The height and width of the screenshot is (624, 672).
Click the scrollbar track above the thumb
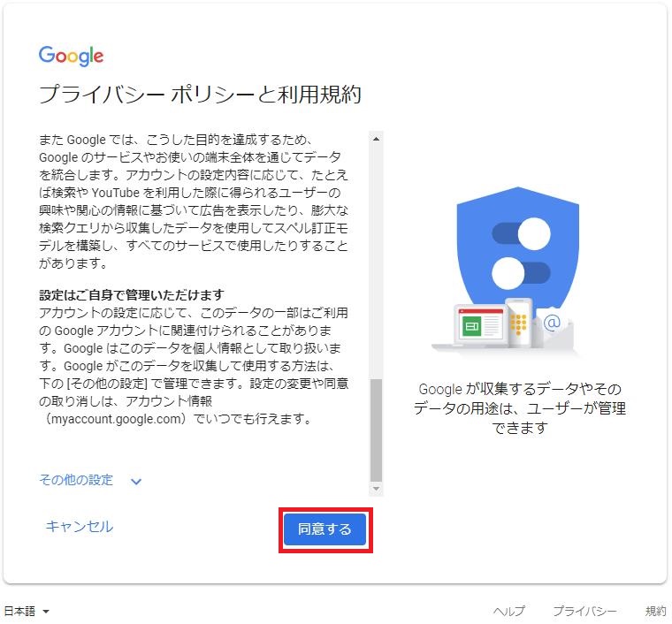click(377, 262)
